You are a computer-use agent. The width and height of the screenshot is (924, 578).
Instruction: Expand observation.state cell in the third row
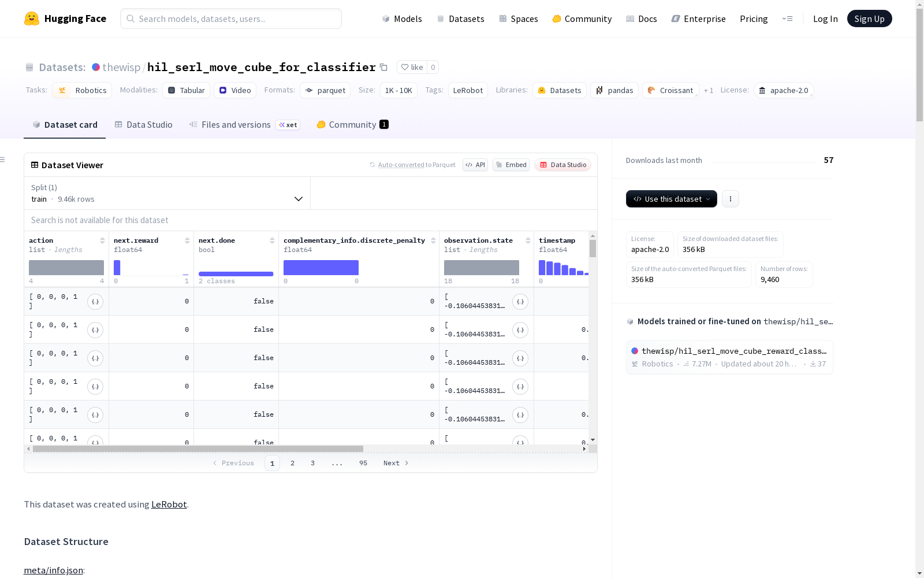(x=520, y=358)
